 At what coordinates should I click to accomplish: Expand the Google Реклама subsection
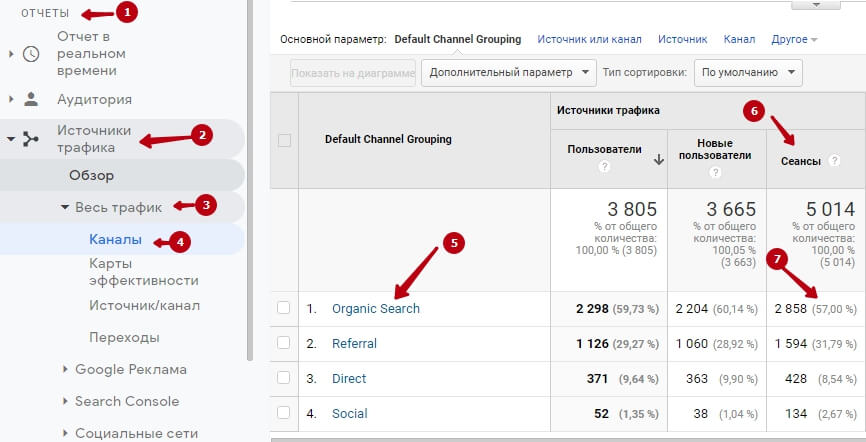(x=65, y=369)
